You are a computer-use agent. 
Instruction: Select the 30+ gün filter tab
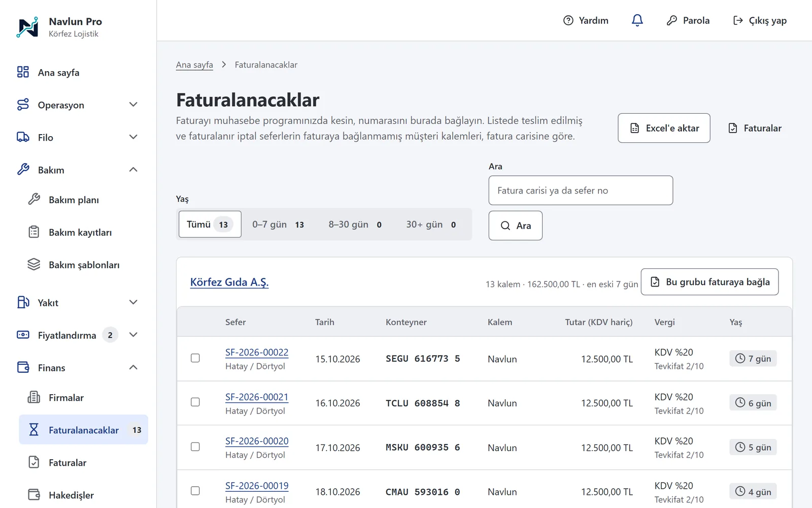point(431,225)
